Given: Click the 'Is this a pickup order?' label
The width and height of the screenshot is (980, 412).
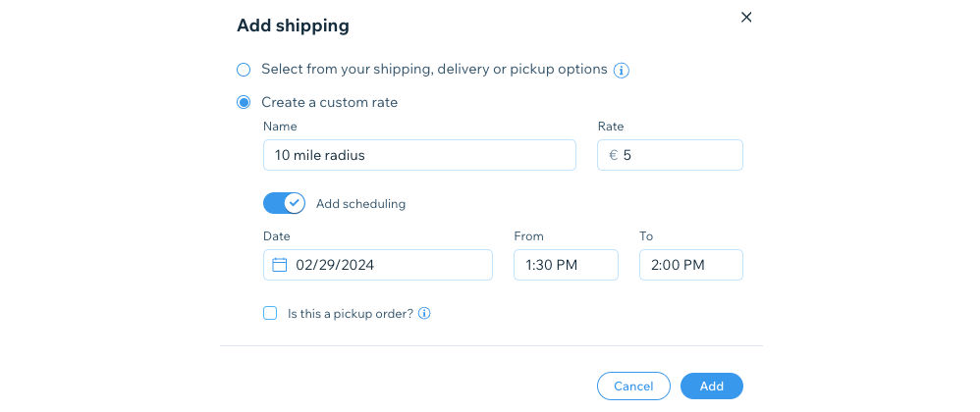Looking at the screenshot, I should [351, 313].
